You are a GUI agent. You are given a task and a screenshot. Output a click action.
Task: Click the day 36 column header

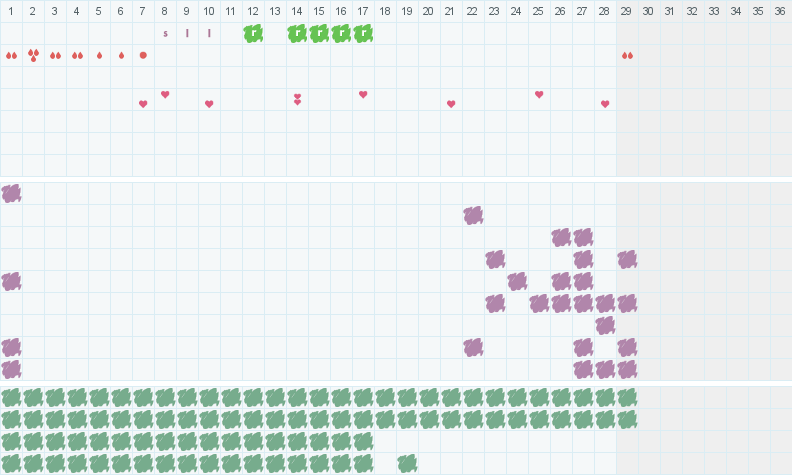(x=781, y=11)
